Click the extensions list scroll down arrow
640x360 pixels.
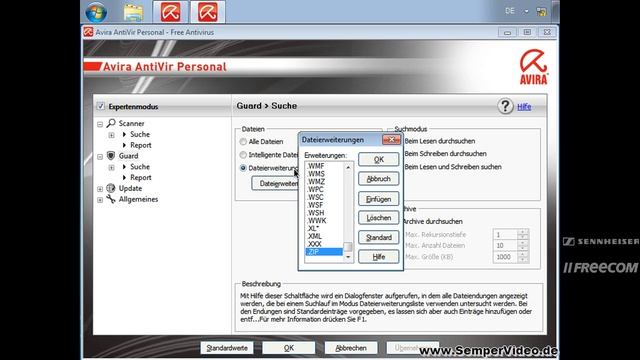tap(348, 257)
